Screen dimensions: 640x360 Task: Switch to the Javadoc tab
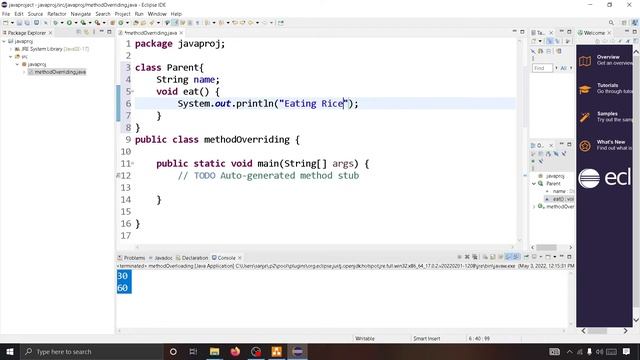point(161,258)
